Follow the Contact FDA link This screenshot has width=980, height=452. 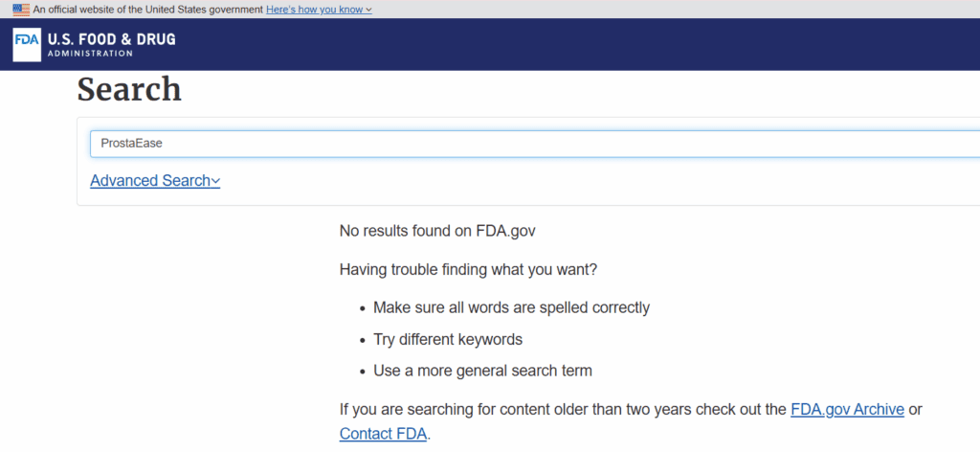[383, 433]
